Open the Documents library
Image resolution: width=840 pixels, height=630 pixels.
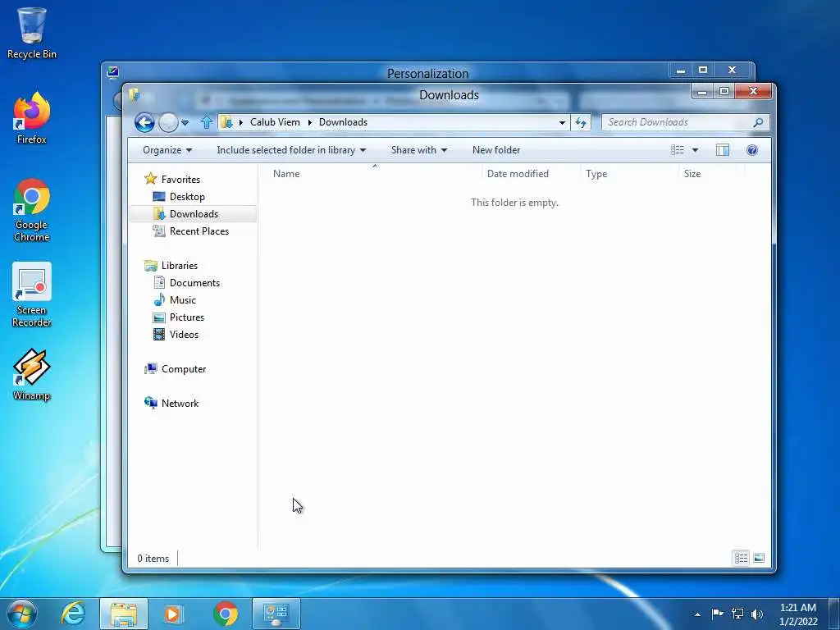click(194, 283)
